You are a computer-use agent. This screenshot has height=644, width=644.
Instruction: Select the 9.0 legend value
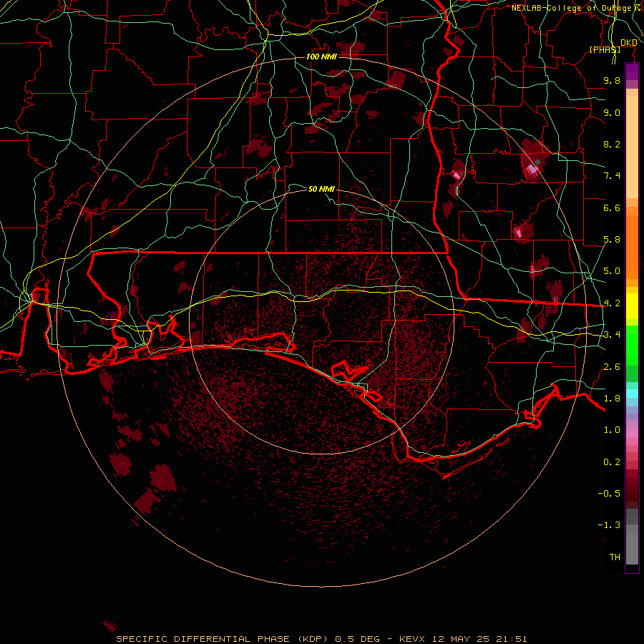tap(612, 112)
